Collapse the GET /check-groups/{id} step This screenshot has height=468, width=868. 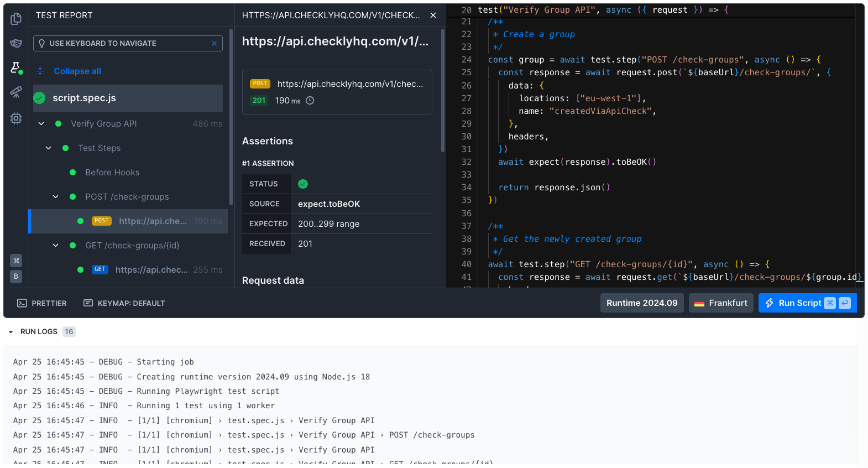click(56, 246)
